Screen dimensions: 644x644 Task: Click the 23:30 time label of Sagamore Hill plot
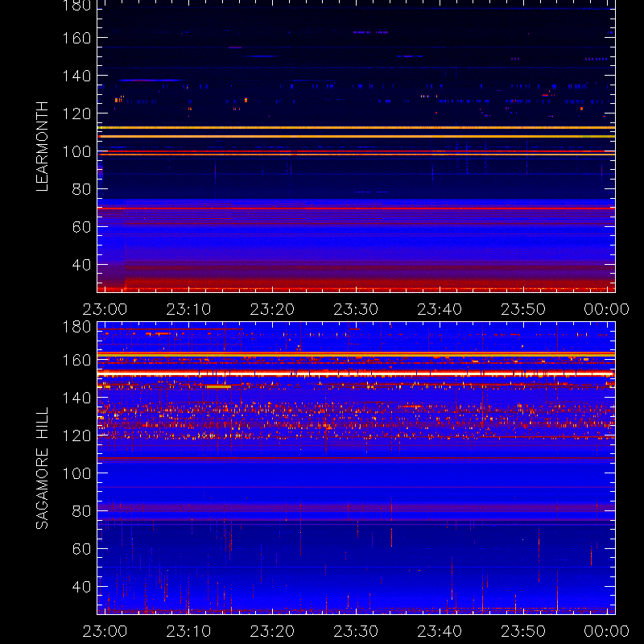356,631
